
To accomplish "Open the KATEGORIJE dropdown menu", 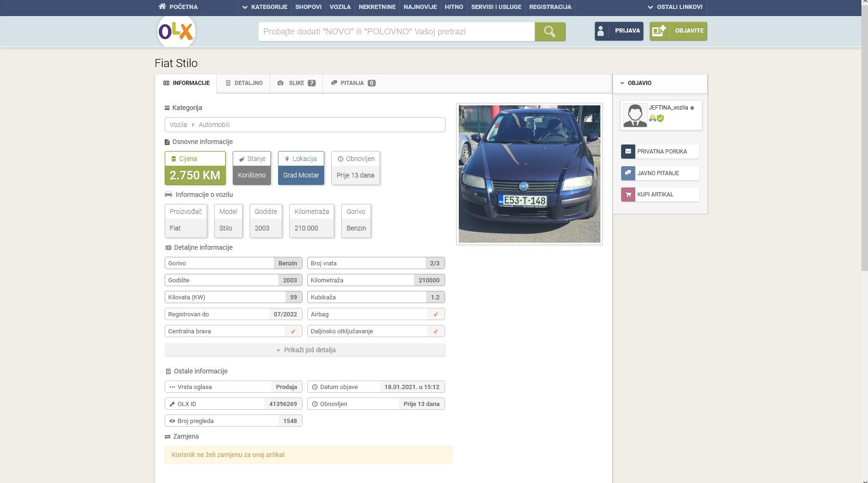I will point(265,7).
